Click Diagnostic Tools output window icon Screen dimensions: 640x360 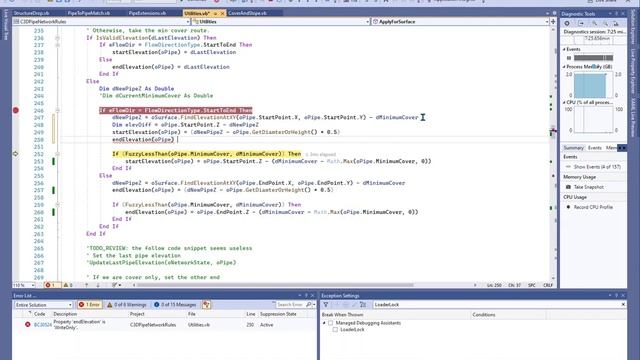point(581,23)
